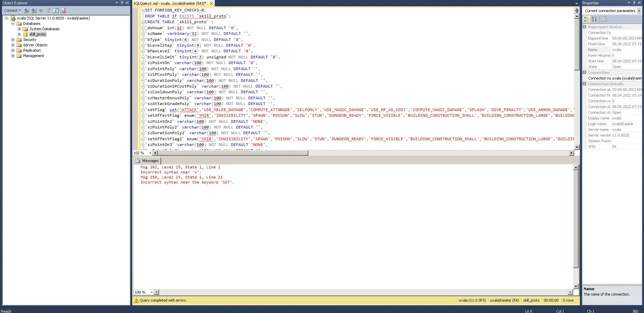Select Server Objects tree item
This screenshot has height=313, width=644.
coord(35,45)
